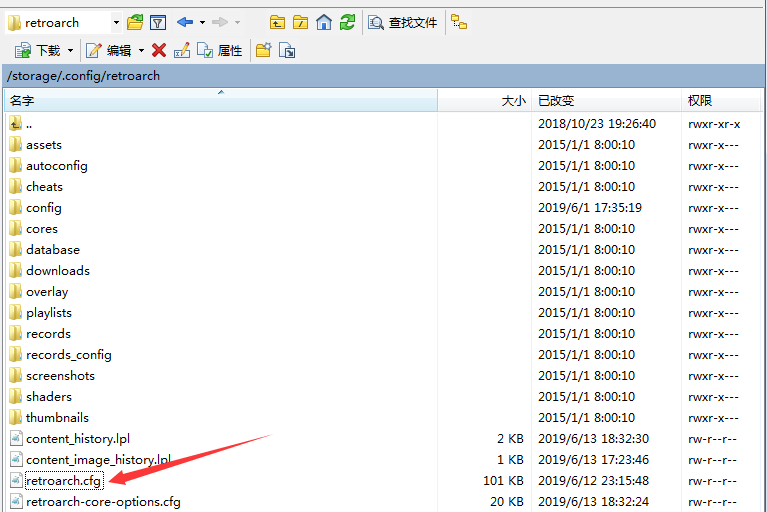Sort by 已改变 column header
The width and height of the screenshot is (767, 512).
pyautogui.click(x=606, y=101)
